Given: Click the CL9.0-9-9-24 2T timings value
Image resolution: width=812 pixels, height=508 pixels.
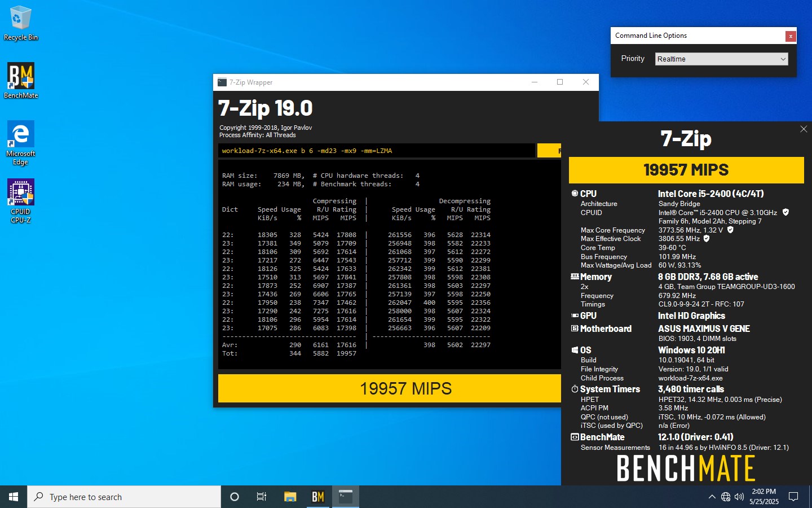Looking at the screenshot, I should click(701, 304).
